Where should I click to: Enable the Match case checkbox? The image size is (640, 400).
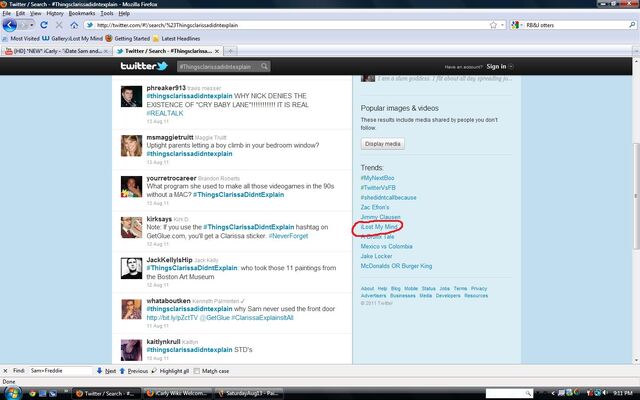click(197, 371)
